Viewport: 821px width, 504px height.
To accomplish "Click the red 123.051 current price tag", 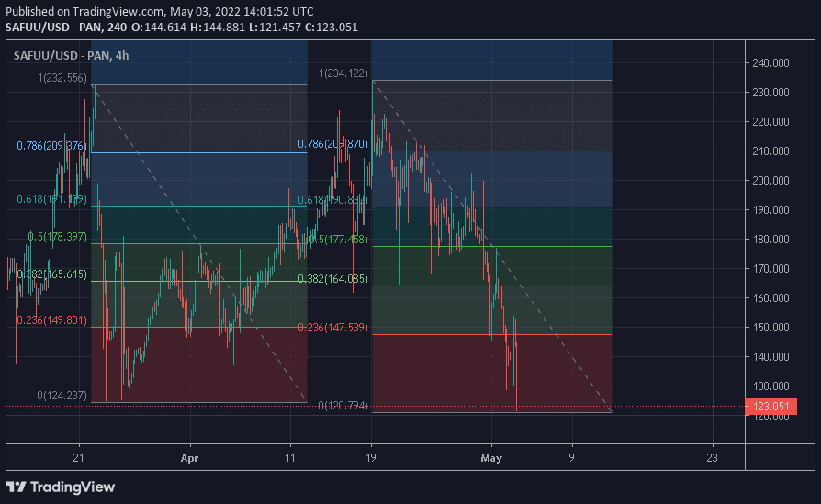I will tap(771, 407).
